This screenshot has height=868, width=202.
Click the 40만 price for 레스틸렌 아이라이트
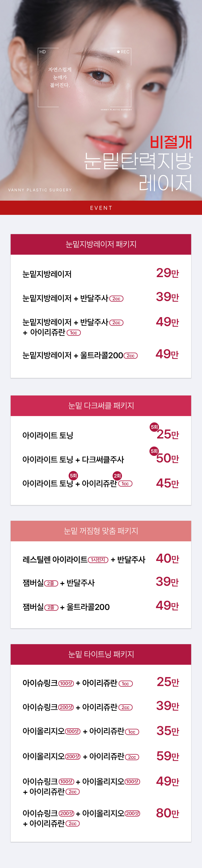[x=167, y=559]
